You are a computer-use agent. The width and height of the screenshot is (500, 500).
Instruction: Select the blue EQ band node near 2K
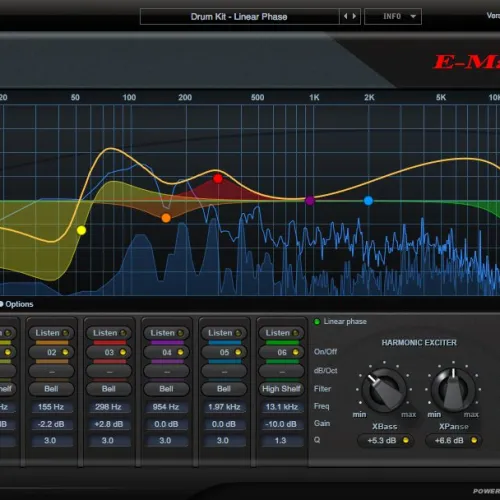pyautogui.click(x=368, y=201)
